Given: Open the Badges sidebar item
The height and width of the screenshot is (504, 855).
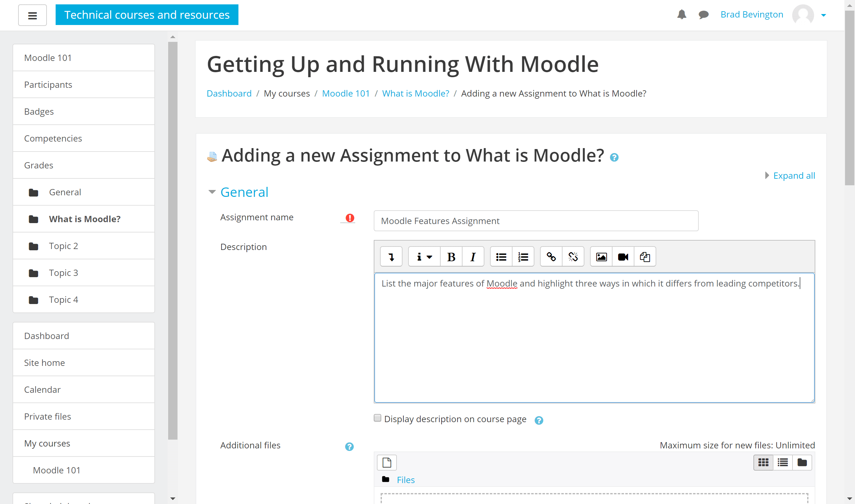Looking at the screenshot, I should 83,112.
